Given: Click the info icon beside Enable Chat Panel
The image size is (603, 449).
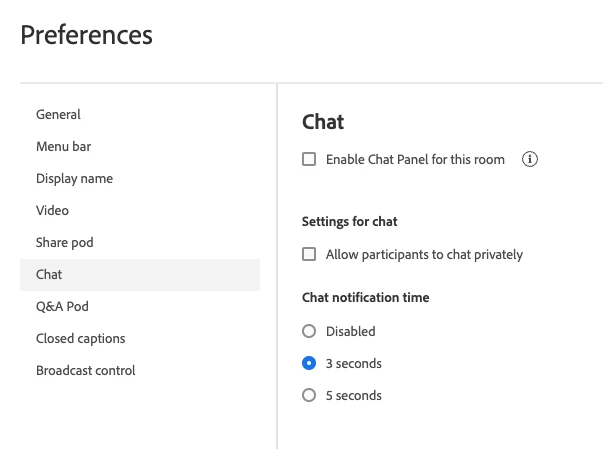Looking at the screenshot, I should 530,159.
